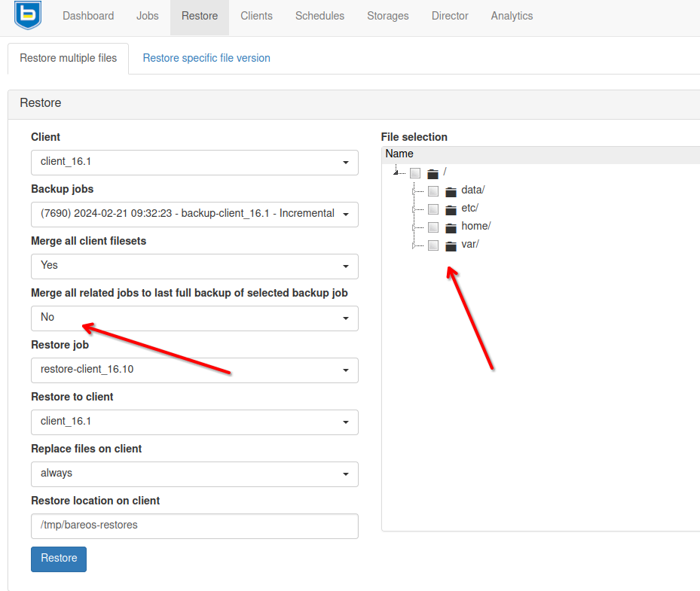Viewport: 700px width, 591px height.
Task: Tick the checkbox for data/ folder
Action: pos(433,191)
